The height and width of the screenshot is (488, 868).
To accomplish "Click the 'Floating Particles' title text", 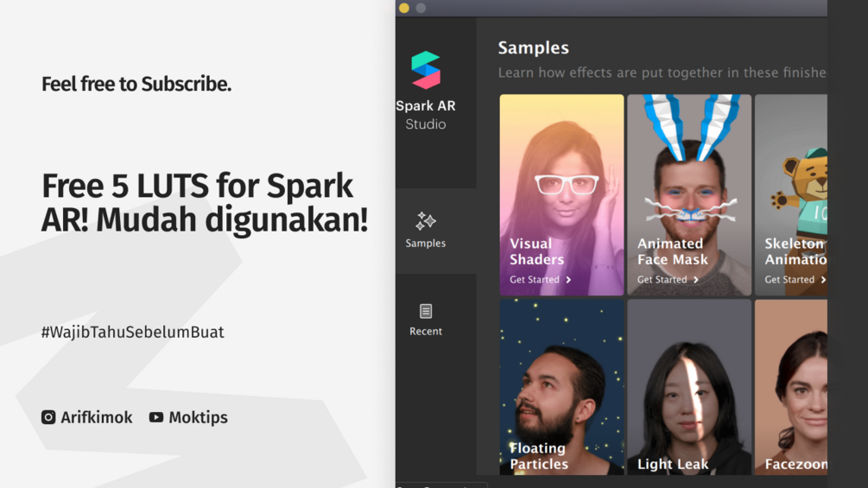I will 539,456.
